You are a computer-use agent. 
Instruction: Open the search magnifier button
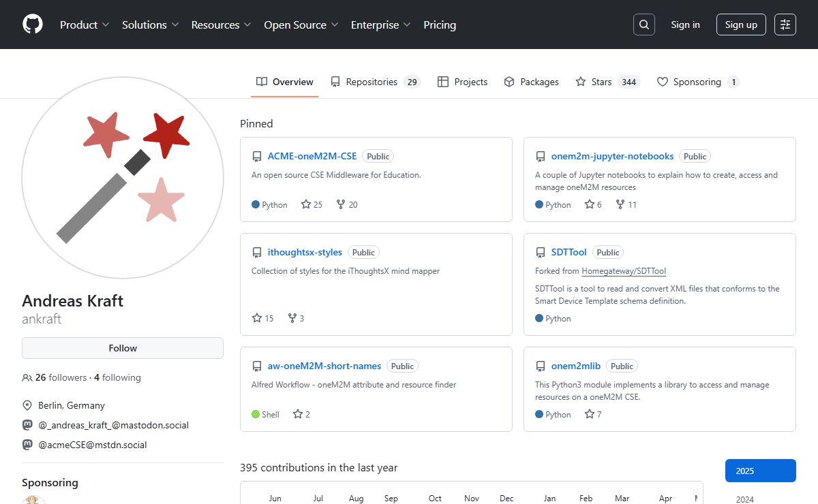(643, 25)
